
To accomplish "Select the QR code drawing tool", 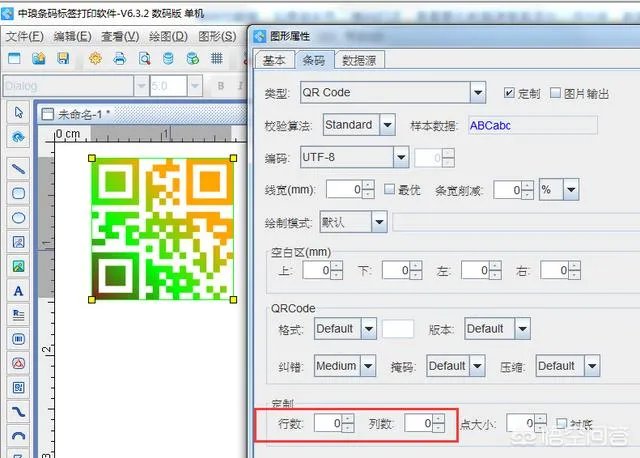I will tap(18, 387).
